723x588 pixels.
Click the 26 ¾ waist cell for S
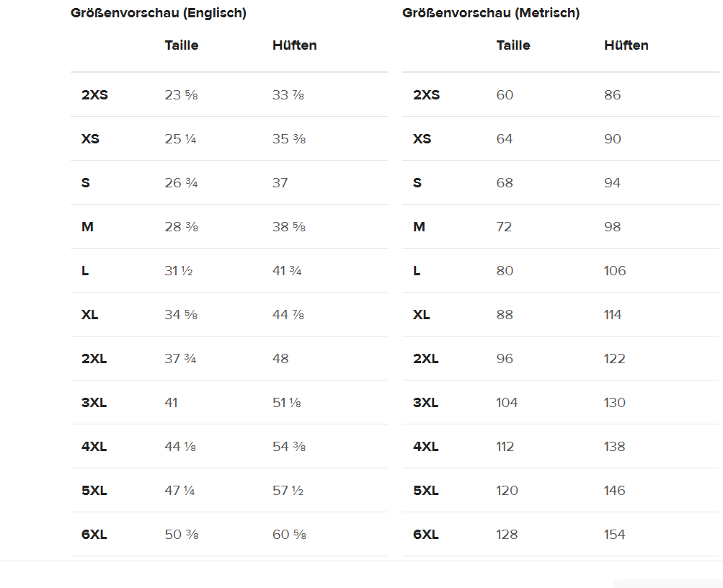coord(181,183)
